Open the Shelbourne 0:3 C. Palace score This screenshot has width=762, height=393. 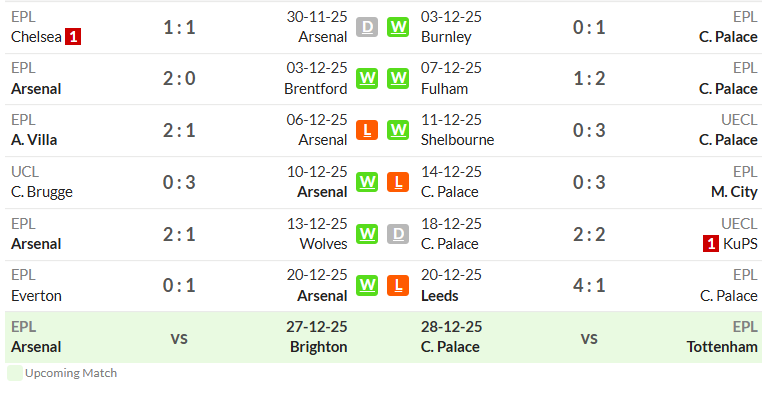[x=589, y=130]
